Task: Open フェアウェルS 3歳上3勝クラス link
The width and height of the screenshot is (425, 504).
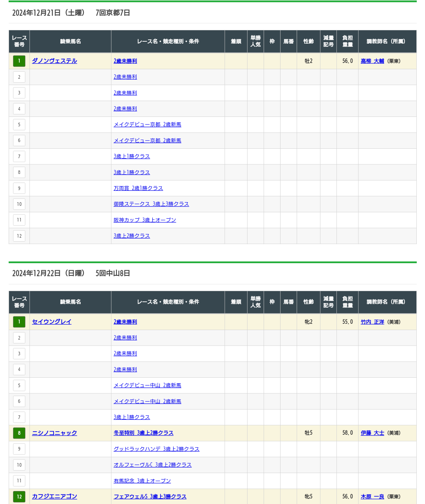Action: pos(150,497)
